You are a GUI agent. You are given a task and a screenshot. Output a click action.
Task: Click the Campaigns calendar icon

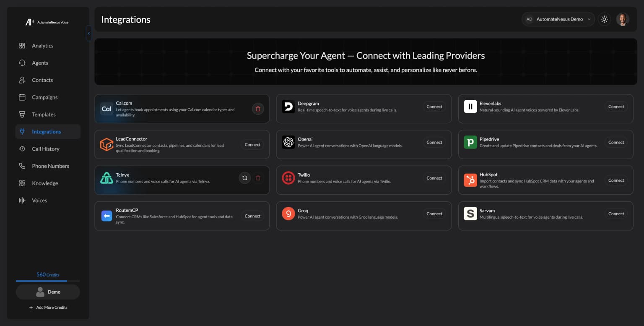[22, 97]
